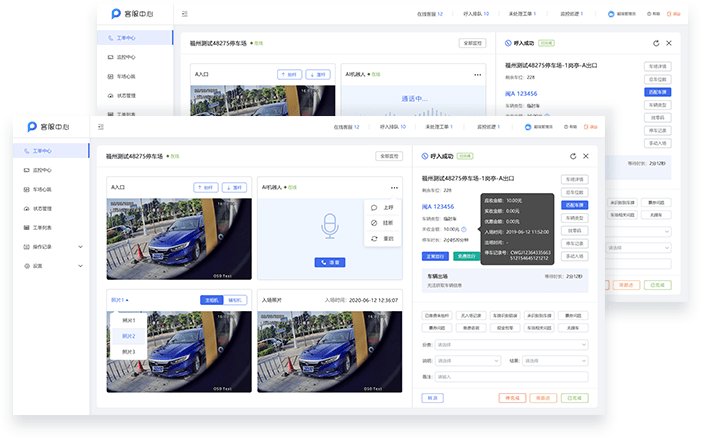Screen dimensions: 701x438
Task: Click the gear icon beside 设置
Action: click(27, 266)
